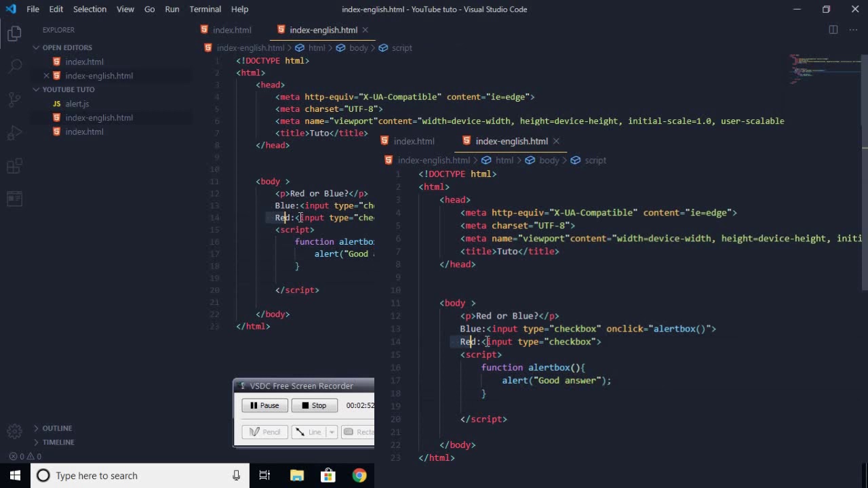Select the Pencil tool in VSDC recorder
The height and width of the screenshot is (488, 868).
264,432
